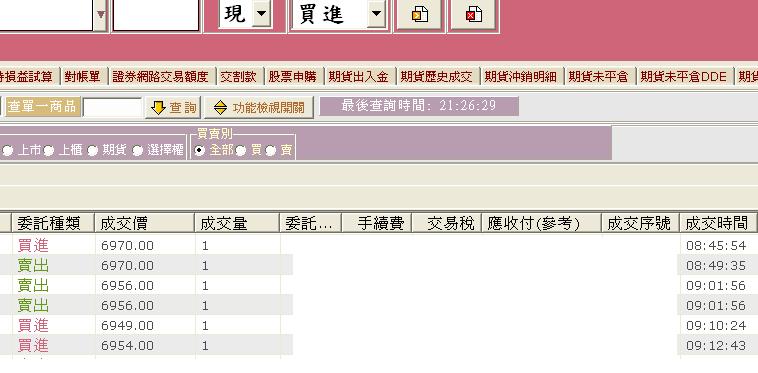Expand the 現 trade mode dropdown
Image resolution: width=758 pixels, height=373 pixels.
262,14
